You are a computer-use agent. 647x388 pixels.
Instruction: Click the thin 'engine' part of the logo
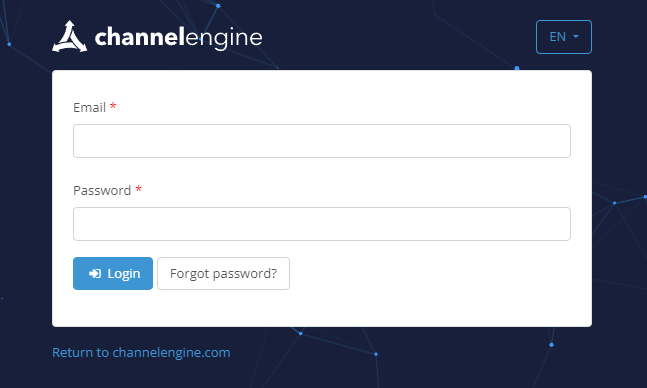tap(224, 39)
